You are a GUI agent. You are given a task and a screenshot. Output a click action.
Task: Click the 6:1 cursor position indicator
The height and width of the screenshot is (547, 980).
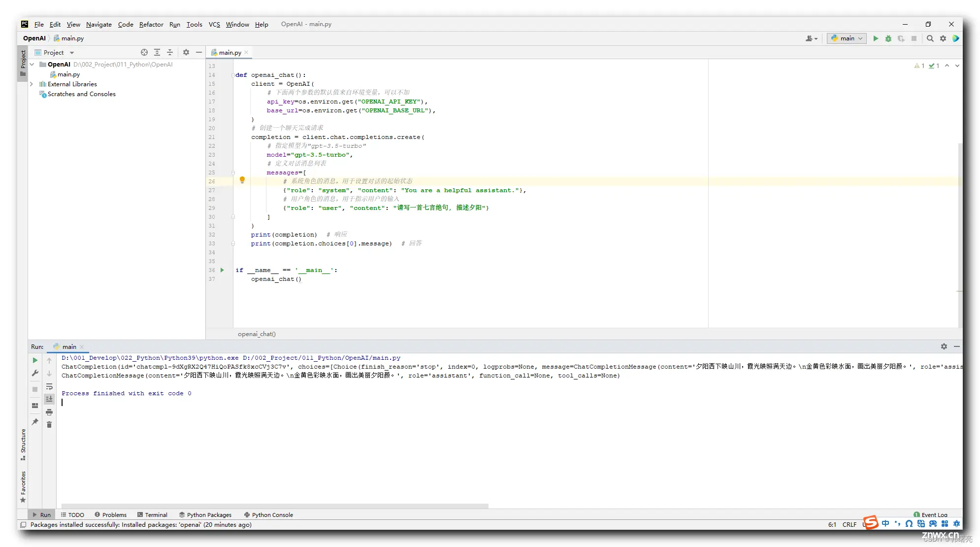click(x=832, y=524)
